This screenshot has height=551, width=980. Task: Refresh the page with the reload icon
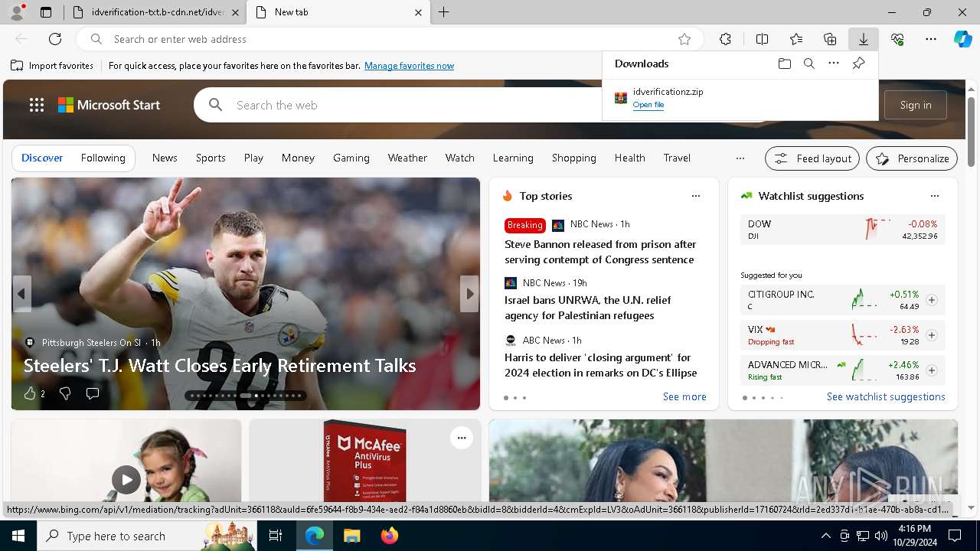click(x=55, y=39)
